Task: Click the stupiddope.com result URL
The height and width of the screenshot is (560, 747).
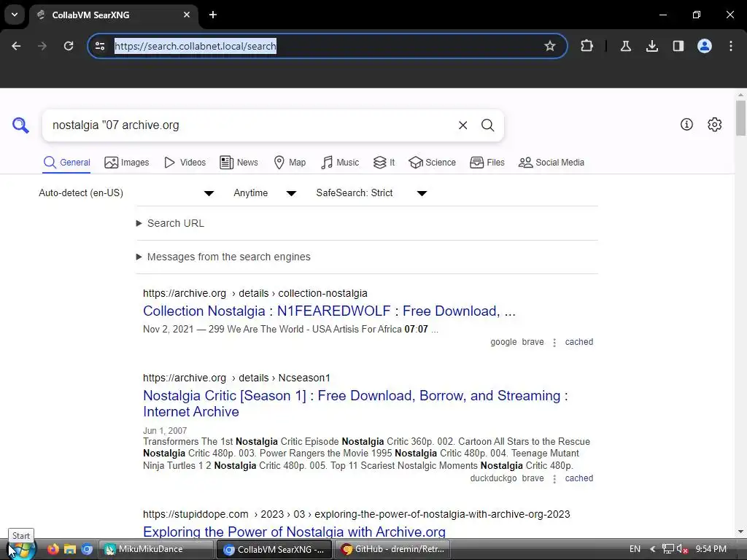Action: [x=356, y=514]
